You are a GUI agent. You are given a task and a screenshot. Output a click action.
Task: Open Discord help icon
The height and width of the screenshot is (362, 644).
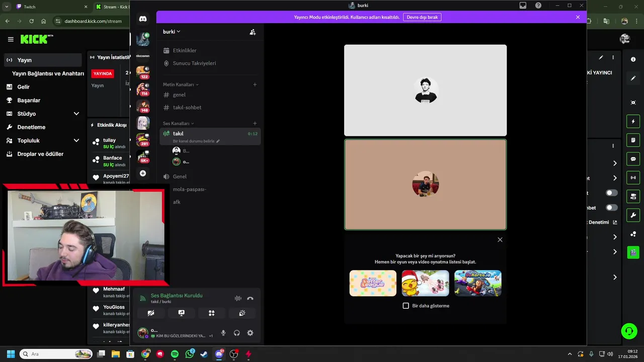coord(538,6)
